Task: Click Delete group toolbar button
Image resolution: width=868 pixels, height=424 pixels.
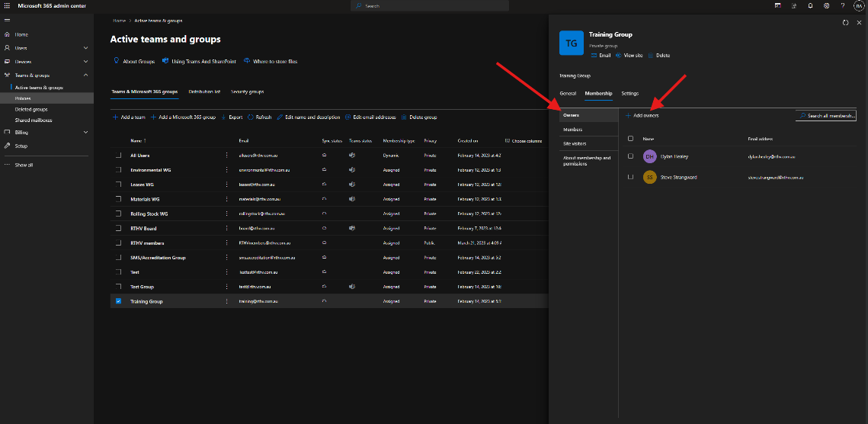Action: click(x=419, y=117)
